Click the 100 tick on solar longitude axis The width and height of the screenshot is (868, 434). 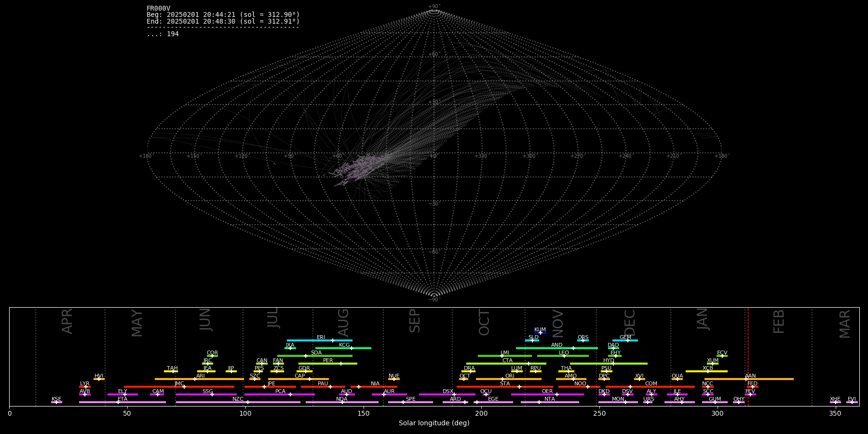coord(245,413)
